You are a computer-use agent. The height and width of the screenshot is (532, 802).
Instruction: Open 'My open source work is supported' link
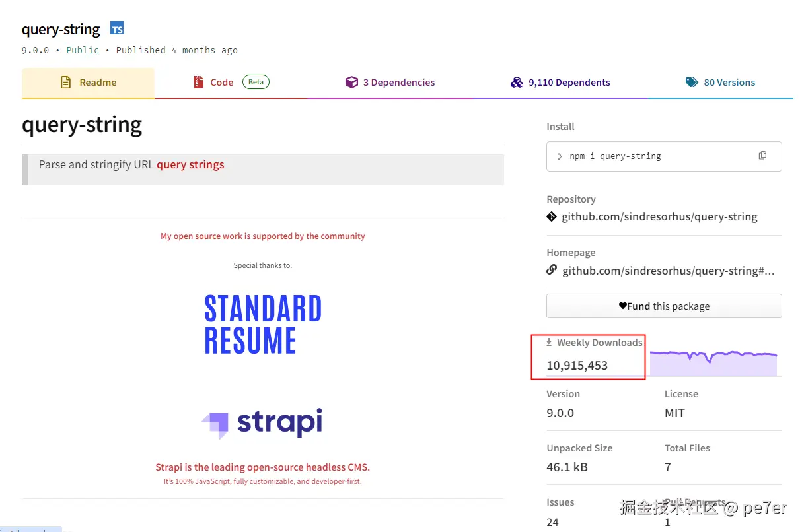pos(263,236)
